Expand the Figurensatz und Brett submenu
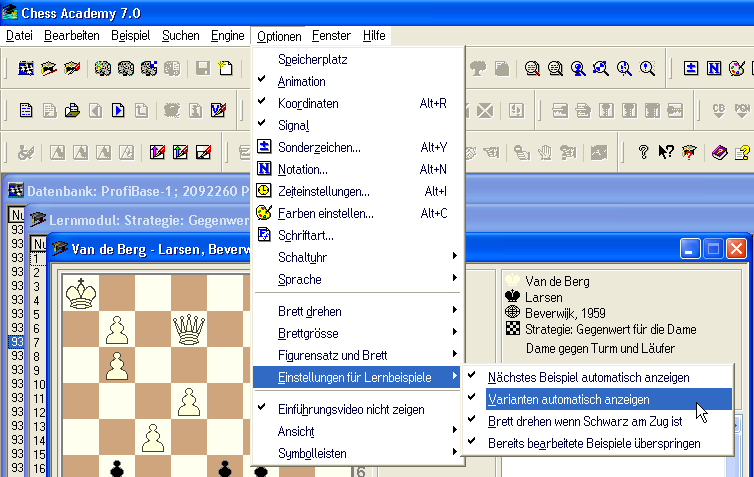Image resolution: width=754 pixels, height=477 pixels. tap(357, 355)
